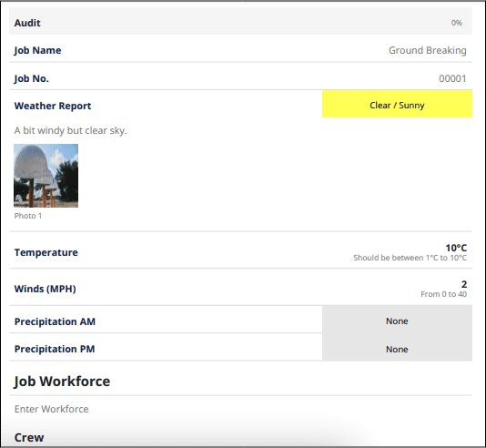Image resolution: width=486 pixels, height=448 pixels.
Task: Select the Precipitation AM None response
Action: (x=397, y=320)
